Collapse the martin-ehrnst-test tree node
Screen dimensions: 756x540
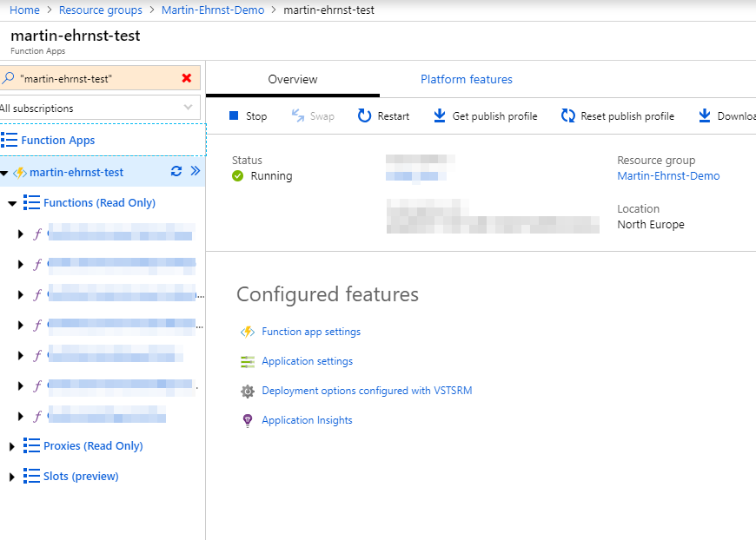click(x=4, y=173)
